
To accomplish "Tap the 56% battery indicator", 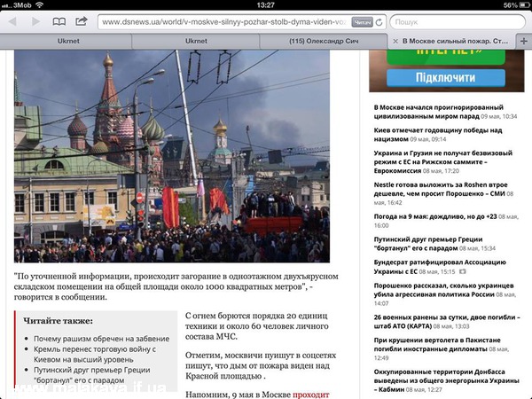I will tap(517, 4).
